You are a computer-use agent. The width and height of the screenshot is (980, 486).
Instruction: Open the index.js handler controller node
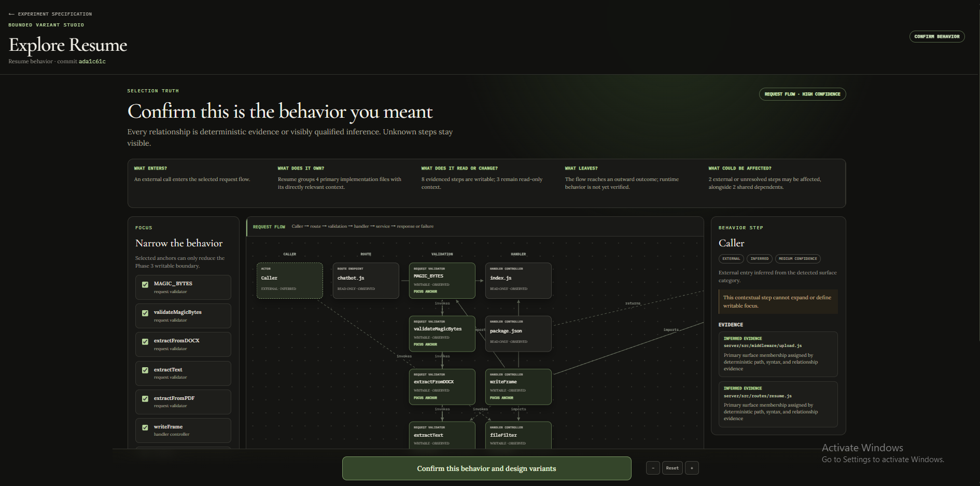pos(519,281)
